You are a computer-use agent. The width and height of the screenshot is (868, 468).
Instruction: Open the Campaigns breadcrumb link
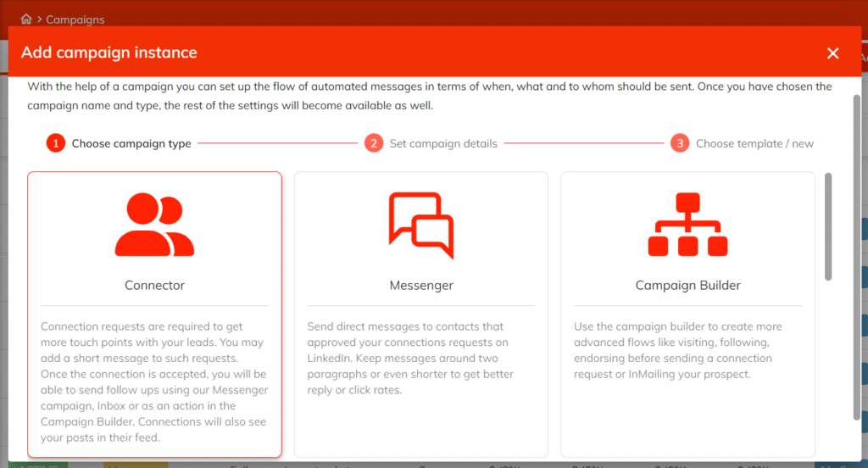[75, 19]
